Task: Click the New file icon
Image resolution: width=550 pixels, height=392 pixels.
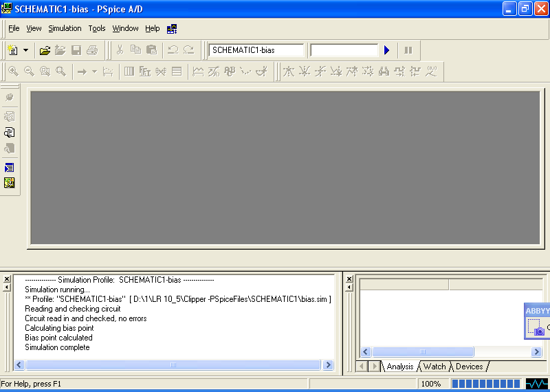Action: coord(12,50)
